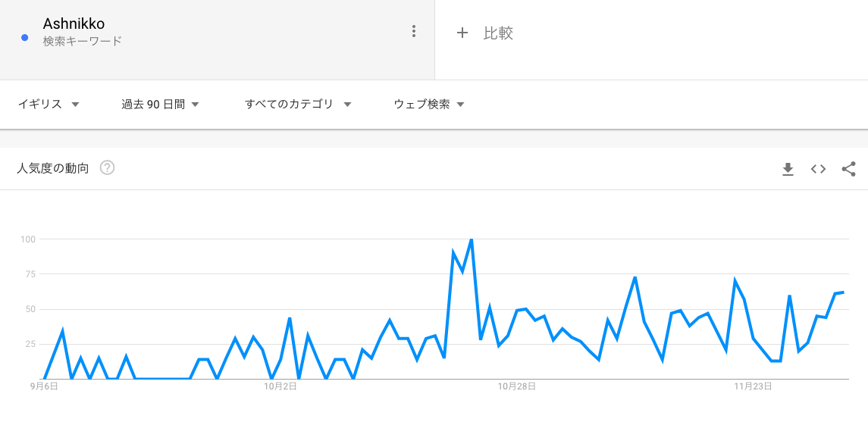Share the 人気度の動向 chart

tap(848, 169)
